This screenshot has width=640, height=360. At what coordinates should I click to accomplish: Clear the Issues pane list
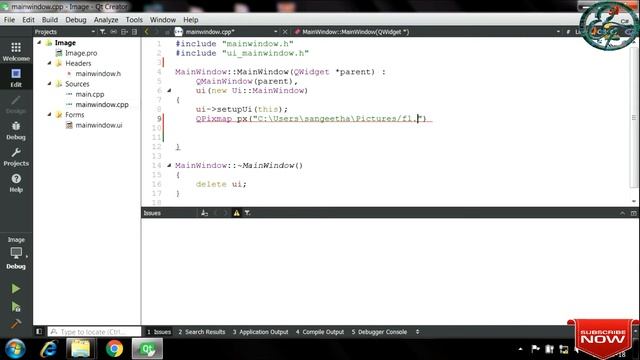[x=204, y=213]
